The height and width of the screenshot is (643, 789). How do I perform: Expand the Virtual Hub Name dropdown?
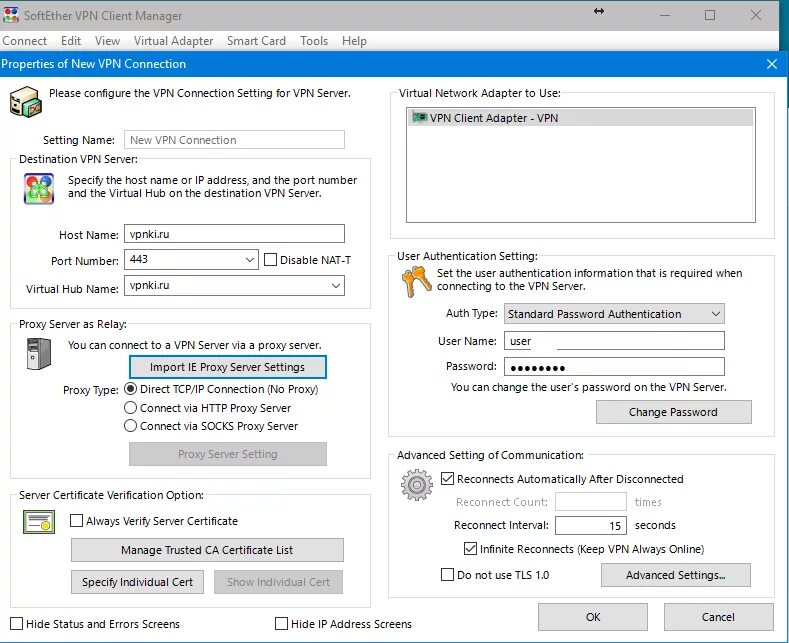coord(336,286)
